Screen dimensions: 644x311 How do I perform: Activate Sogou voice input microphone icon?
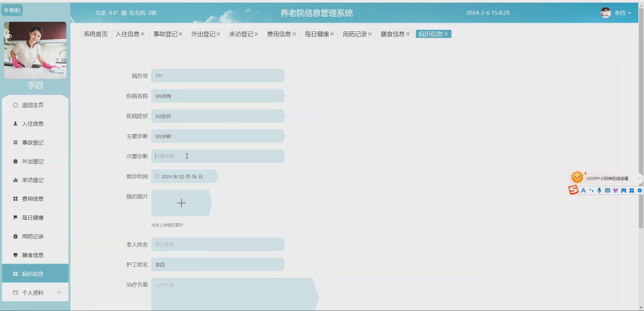(x=599, y=190)
